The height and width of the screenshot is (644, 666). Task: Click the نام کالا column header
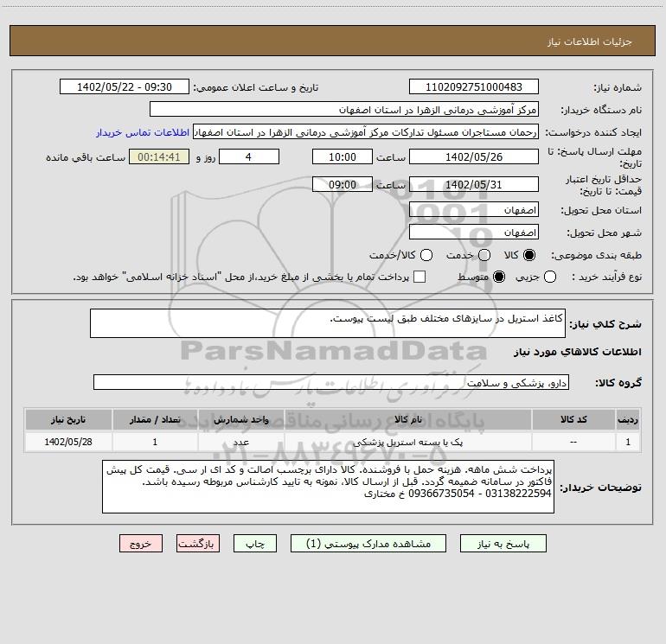click(x=407, y=419)
